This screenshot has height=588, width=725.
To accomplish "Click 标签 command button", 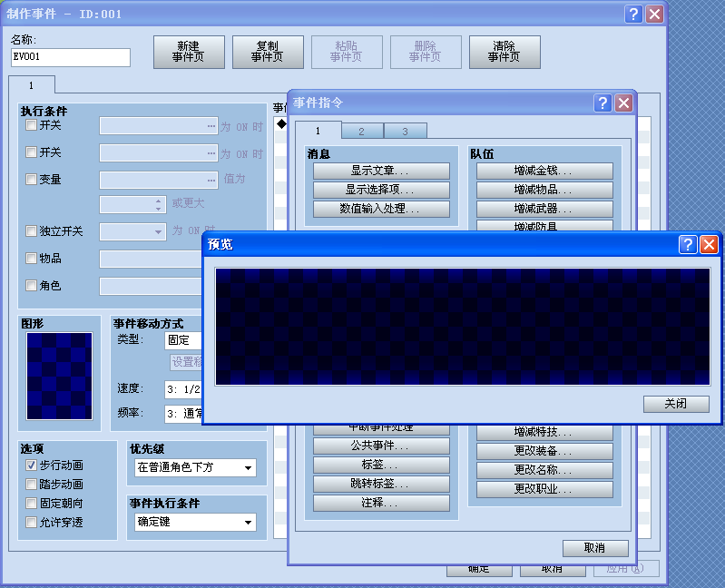I will pyautogui.click(x=381, y=465).
